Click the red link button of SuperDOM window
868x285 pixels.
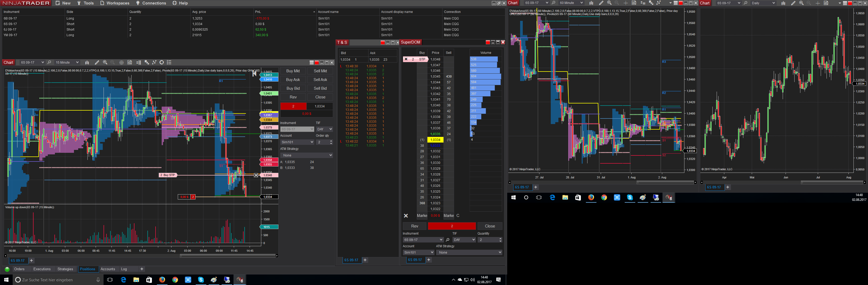(488, 42)
